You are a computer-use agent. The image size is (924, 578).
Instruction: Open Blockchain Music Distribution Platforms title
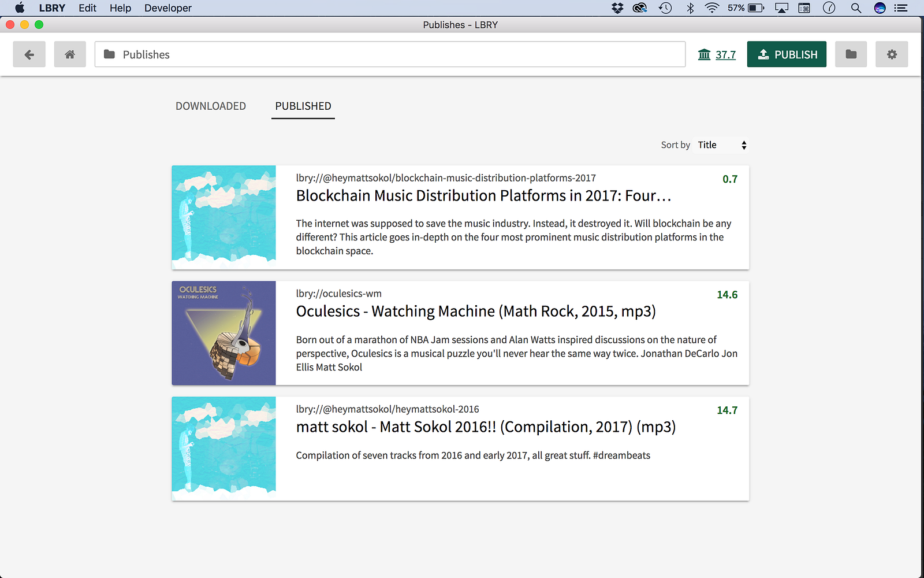[x=483, y=196]
